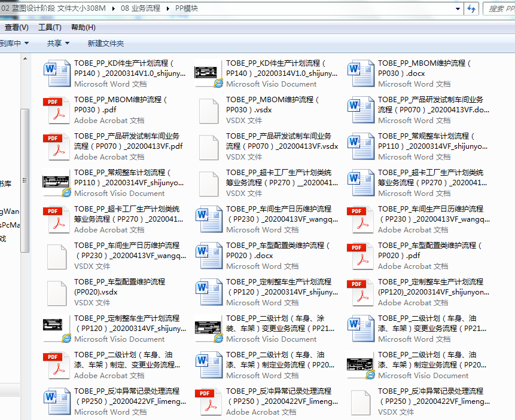The height and width of the screenshot is (420, 515).
Task: Open the 帮助(H) menu
Action: coord(83,27)
